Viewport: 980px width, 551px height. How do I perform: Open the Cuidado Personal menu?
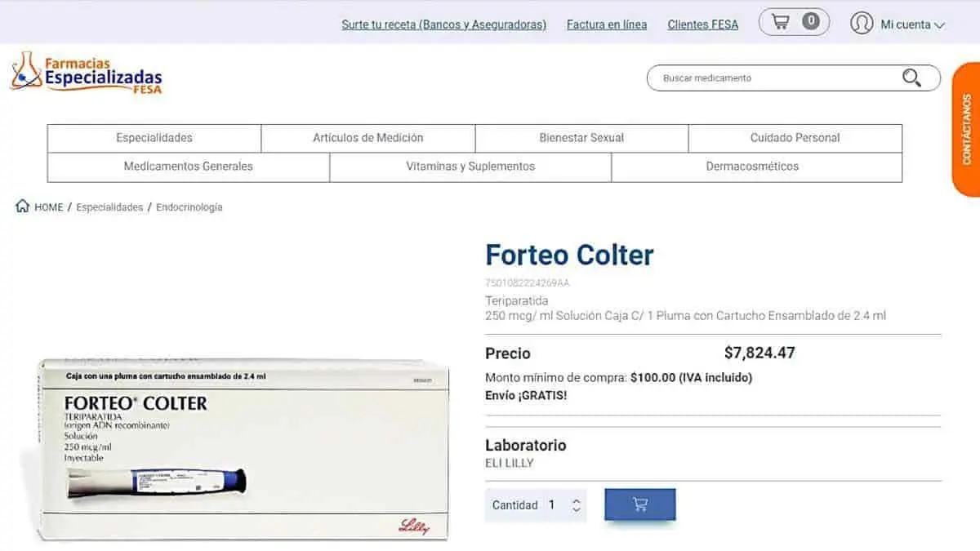(795, 138)
